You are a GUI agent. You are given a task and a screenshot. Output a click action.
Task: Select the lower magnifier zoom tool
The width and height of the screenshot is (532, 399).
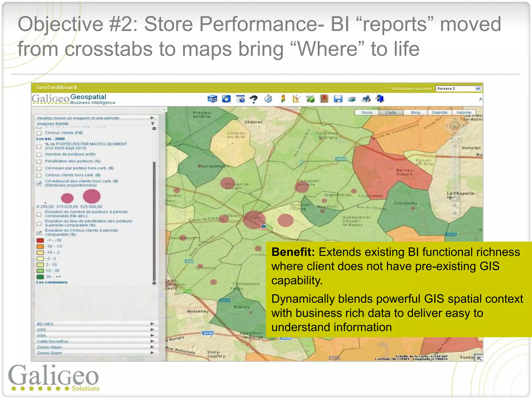point(455,213)
